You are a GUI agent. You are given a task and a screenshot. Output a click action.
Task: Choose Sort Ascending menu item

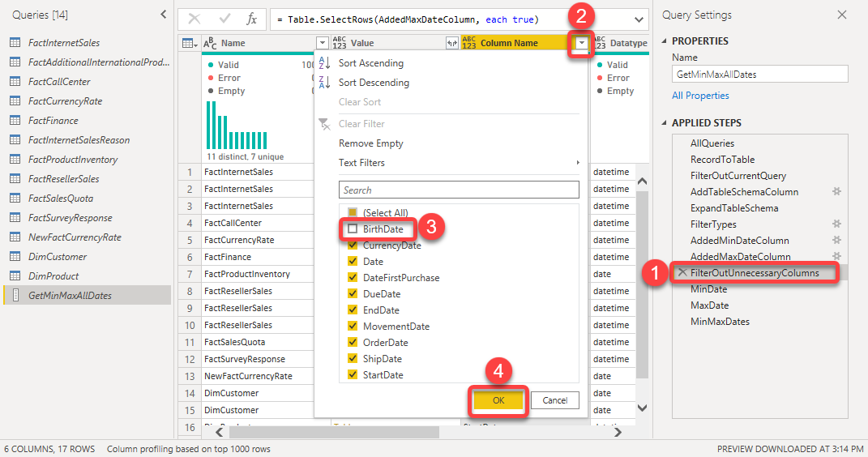click(x=371, y=63)
